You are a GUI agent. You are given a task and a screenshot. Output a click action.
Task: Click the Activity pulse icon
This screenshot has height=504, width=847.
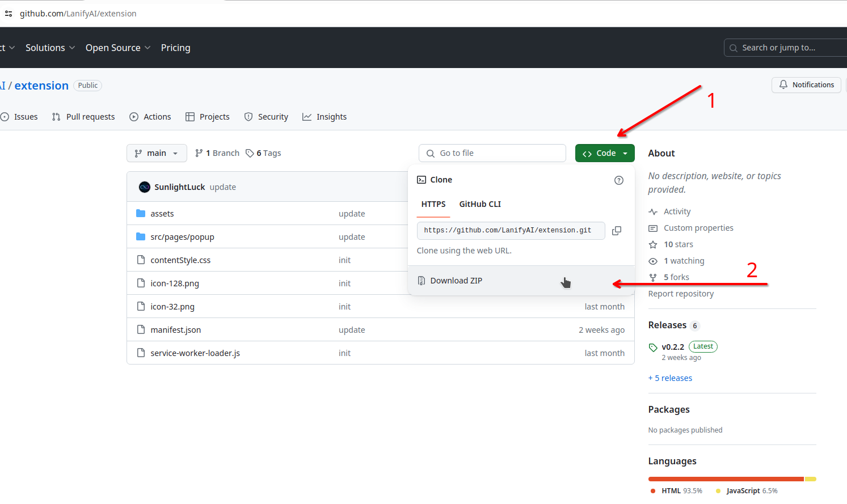tap(653, 212)
